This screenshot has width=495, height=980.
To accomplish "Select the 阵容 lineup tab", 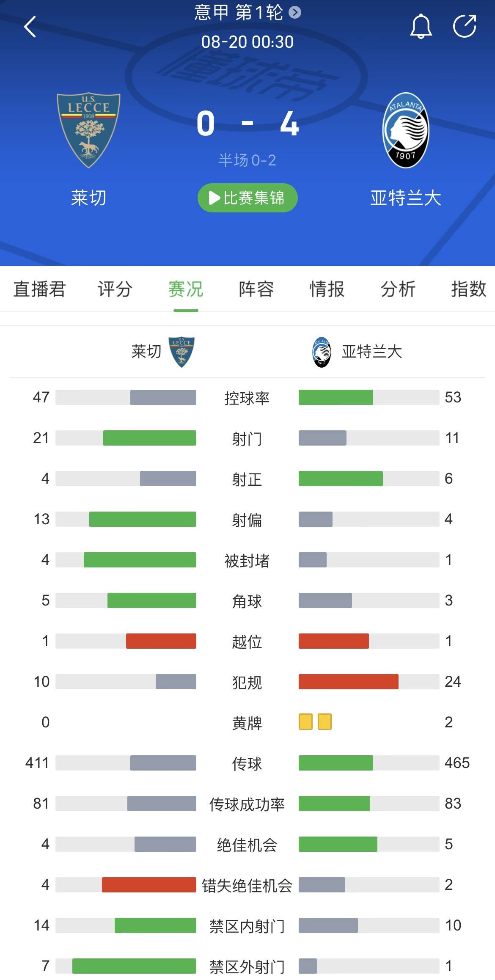I will point(256,289).
